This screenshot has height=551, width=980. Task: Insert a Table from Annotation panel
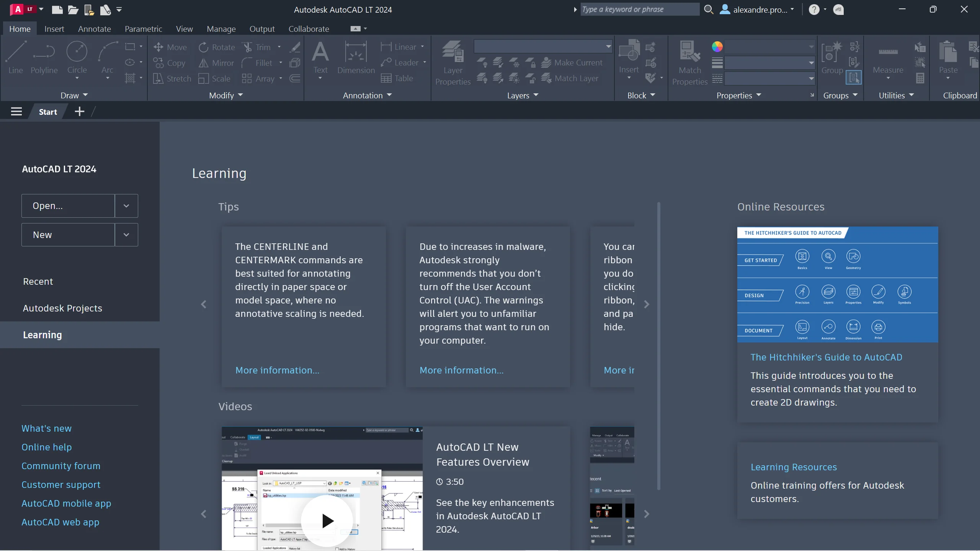point(397,78)
